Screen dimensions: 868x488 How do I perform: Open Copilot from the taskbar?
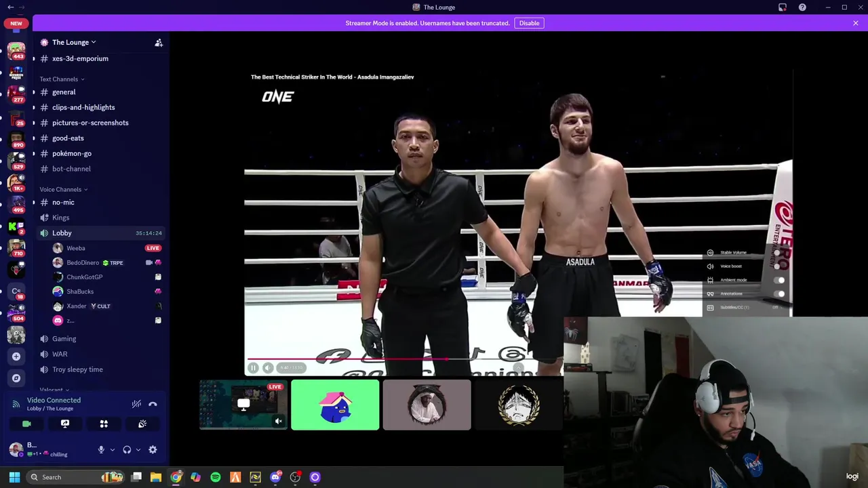[x=196, y=477]
